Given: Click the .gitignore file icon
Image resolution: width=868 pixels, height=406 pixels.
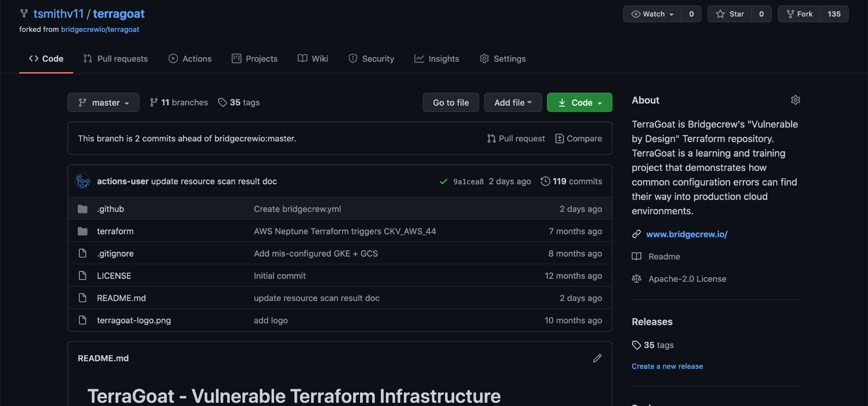Looking at the screenshot, I should tap(83, 253).
